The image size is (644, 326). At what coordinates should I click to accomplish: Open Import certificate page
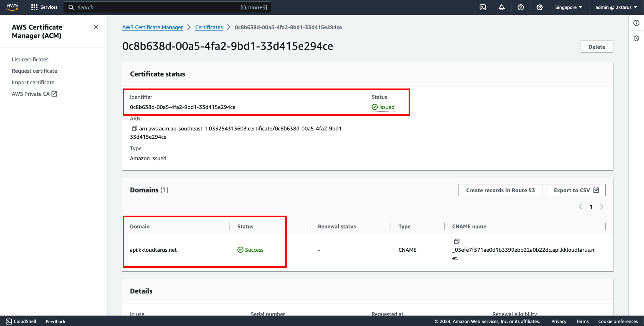pos(33,83)
